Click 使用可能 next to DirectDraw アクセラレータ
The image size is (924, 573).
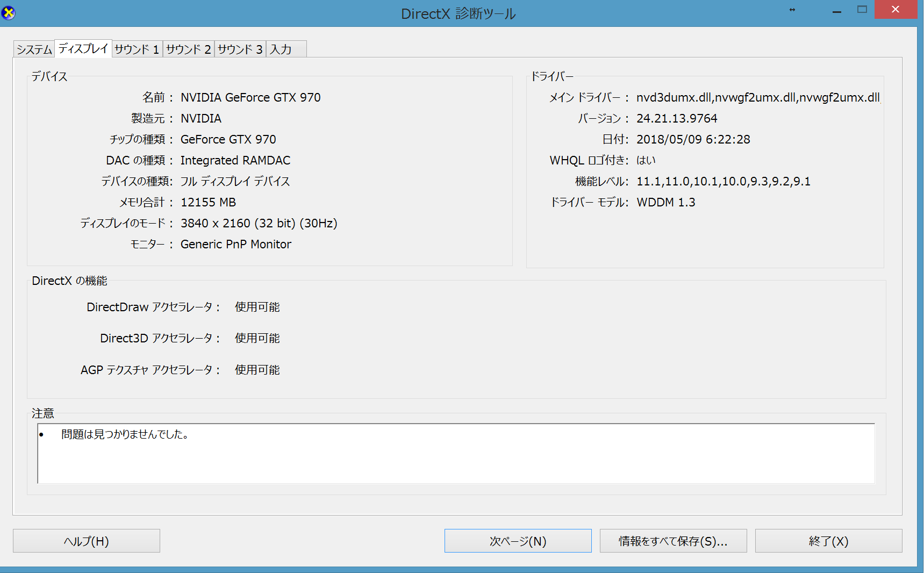[257, 307]
